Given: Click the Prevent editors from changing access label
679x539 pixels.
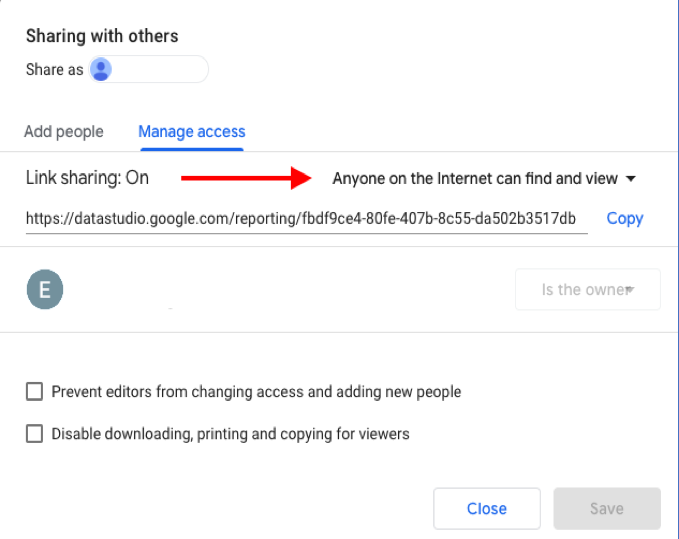Looking at the screenshot, I should [x=256, y=392].
